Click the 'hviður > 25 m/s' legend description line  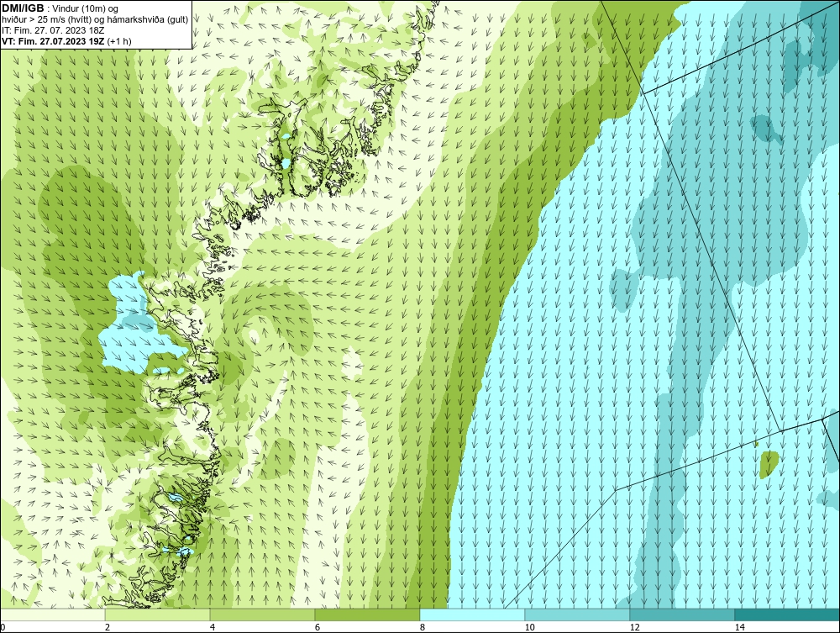tap(95, 19)
